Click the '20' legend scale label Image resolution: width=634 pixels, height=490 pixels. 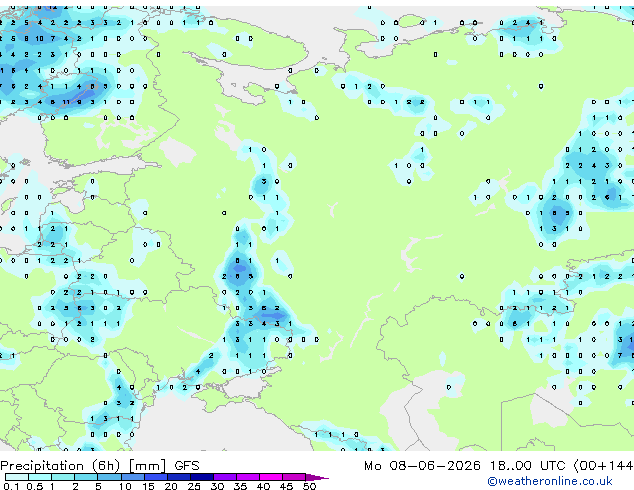171,486
